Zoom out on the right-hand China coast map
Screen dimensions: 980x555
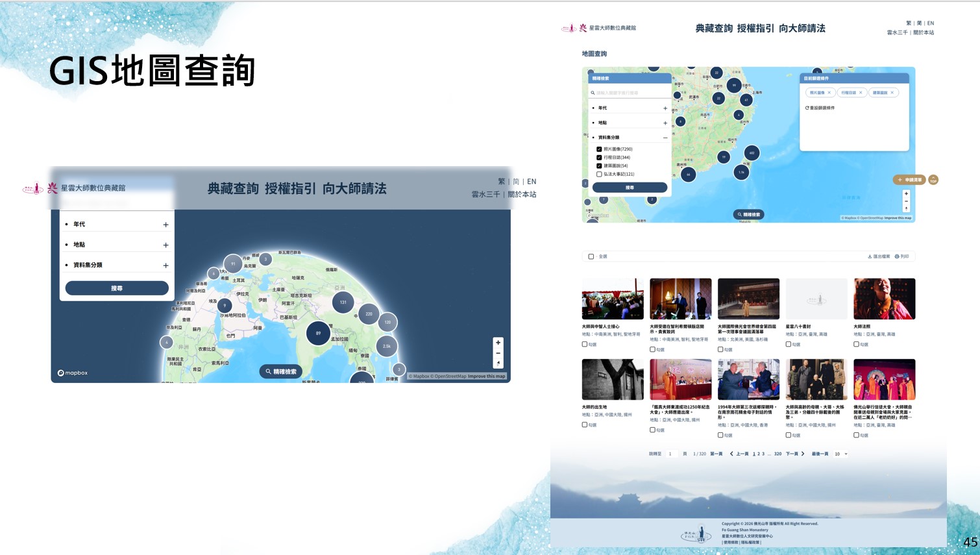click(x=906, y=201)
